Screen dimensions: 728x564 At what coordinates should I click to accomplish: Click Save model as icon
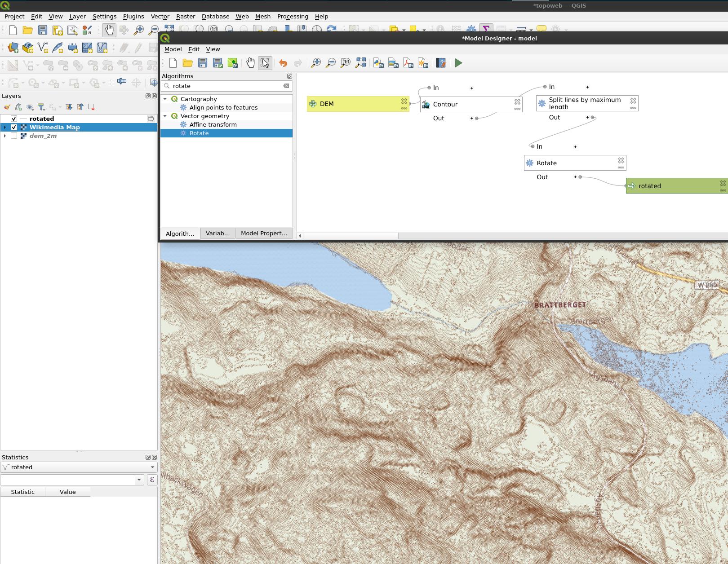[x=218, y=63]
